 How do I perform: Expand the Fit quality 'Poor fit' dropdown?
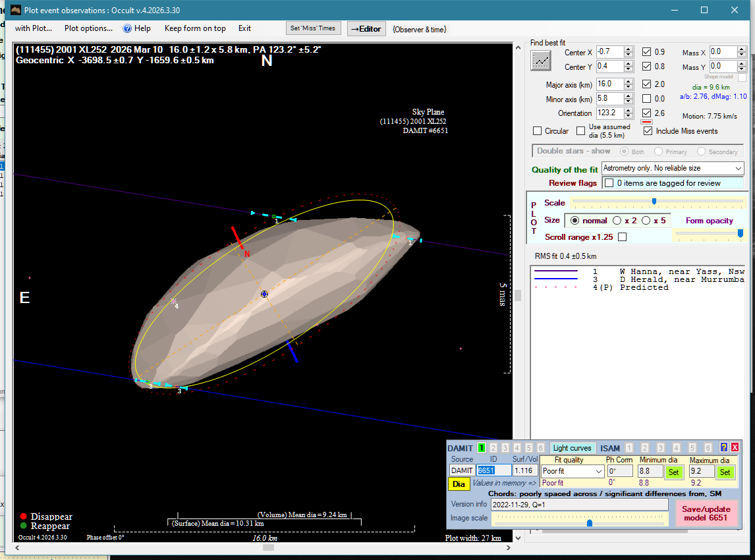click(598, 471)
